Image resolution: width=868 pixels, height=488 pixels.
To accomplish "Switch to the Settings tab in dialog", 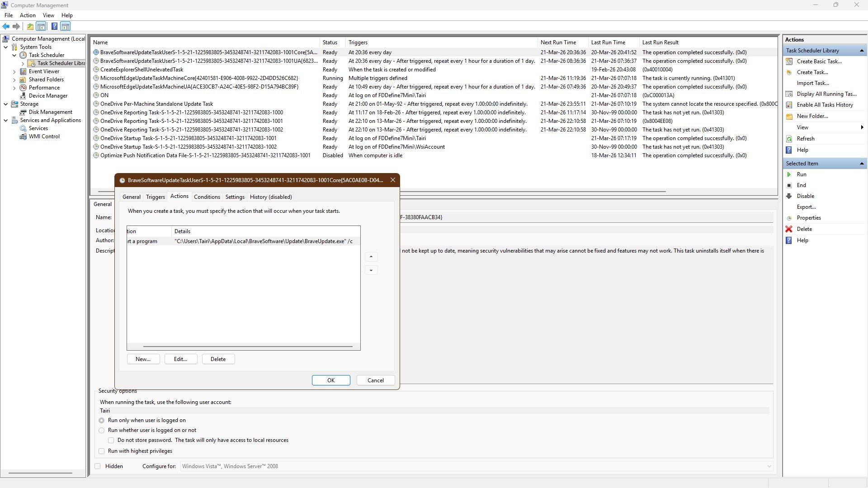I will pyautogui.click(x=235, y=197).
